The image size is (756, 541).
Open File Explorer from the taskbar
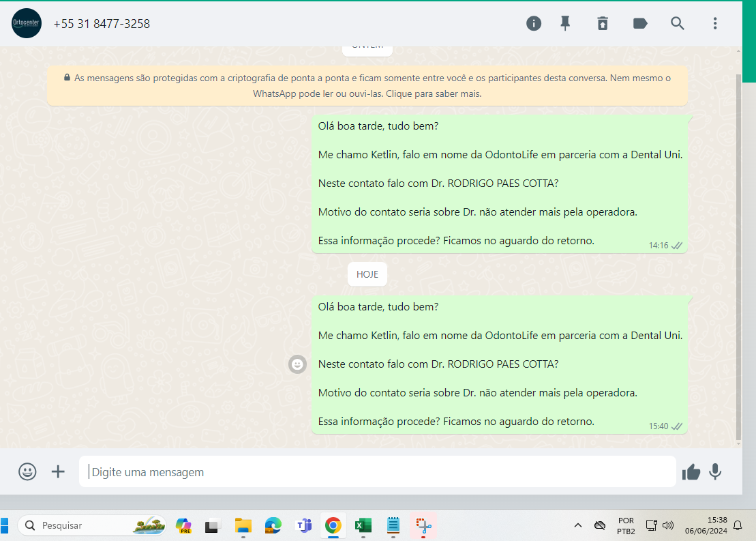(x=243, y=525)
